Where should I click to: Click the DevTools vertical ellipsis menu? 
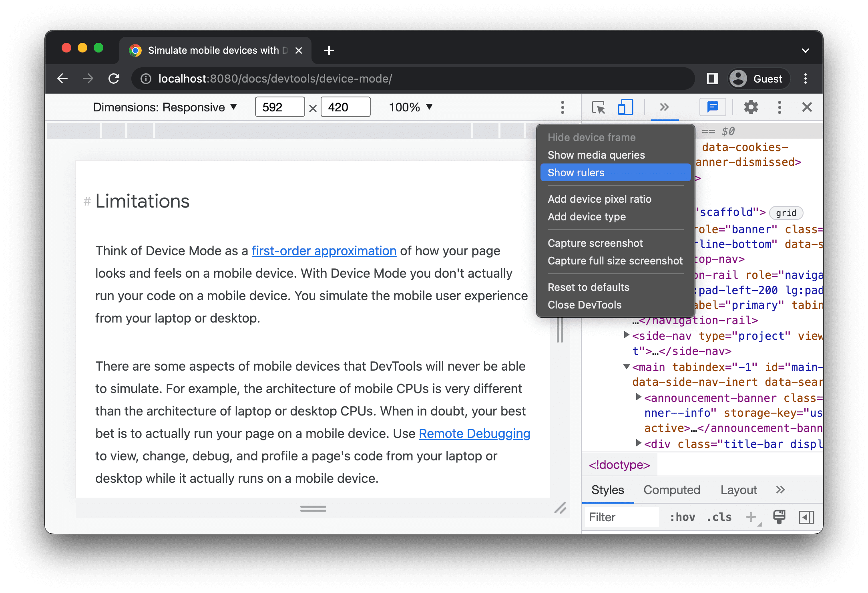(780, 108)
